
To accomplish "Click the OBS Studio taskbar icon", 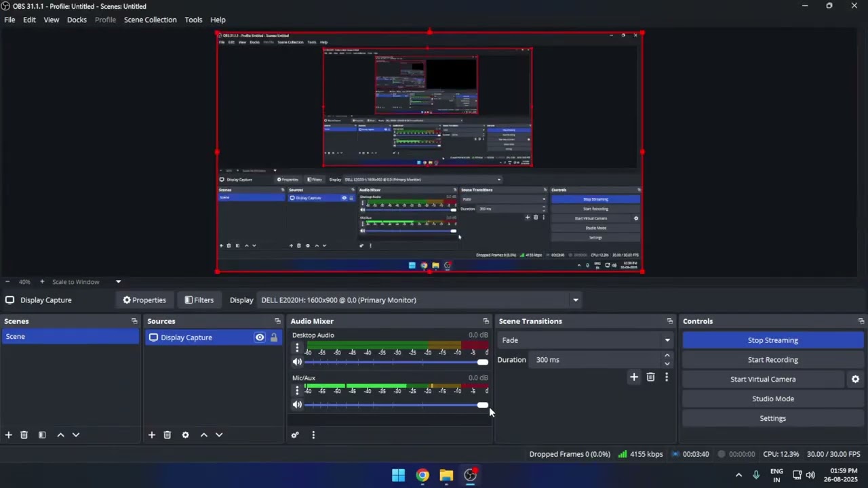I will tap(471, 475).
